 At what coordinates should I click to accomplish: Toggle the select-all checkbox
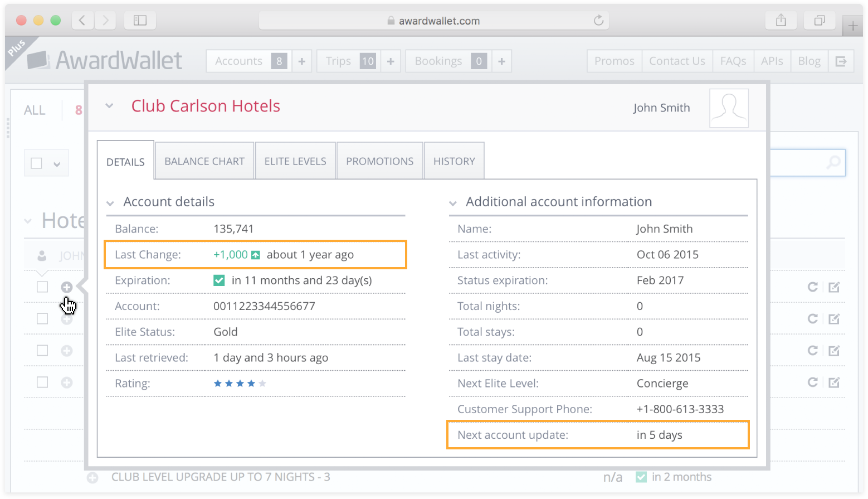pos(37,163)
